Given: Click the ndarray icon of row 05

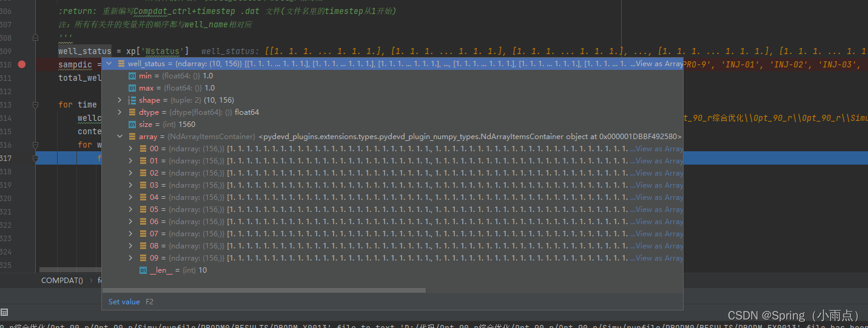Looking at the screenshot, I should (143, 210).
